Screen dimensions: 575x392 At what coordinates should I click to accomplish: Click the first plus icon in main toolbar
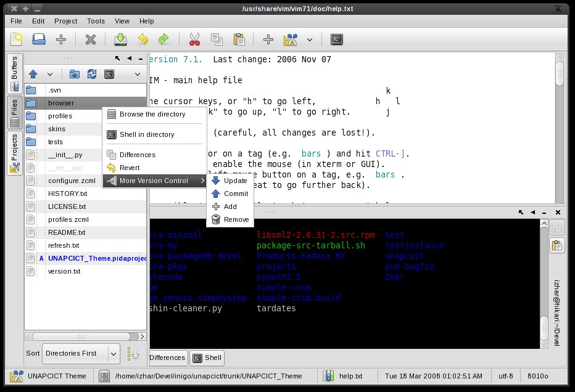[x=61, y=39]
